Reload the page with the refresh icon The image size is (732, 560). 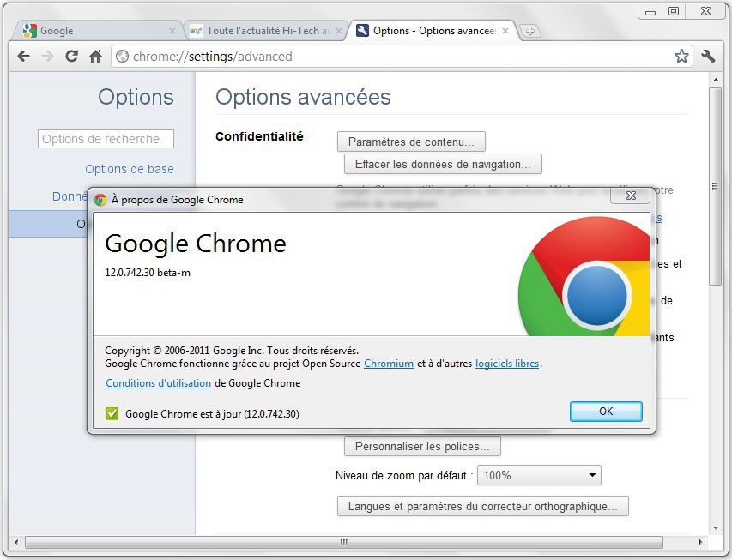pyautogui.click(x=71, y=57)
